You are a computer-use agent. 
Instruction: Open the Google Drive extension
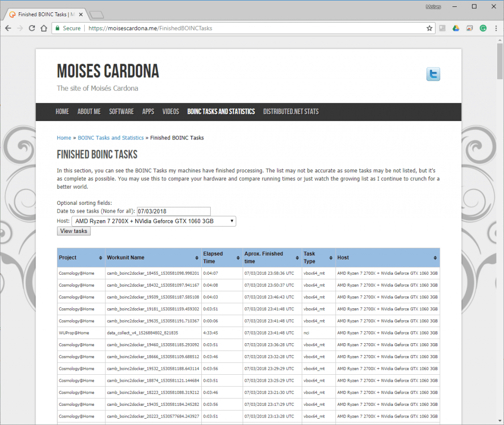tap(456, 28)
